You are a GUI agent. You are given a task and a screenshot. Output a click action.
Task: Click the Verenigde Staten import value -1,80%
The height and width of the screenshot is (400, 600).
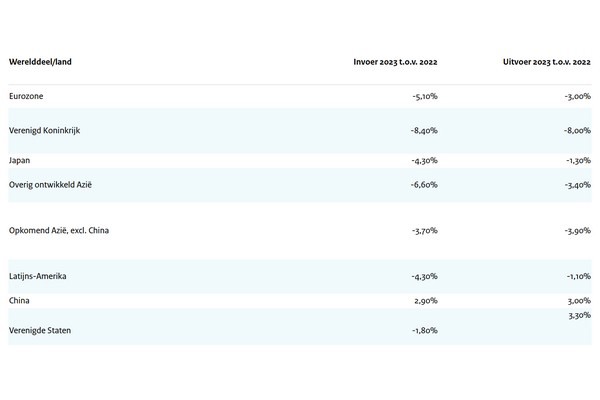coord(424,330)
